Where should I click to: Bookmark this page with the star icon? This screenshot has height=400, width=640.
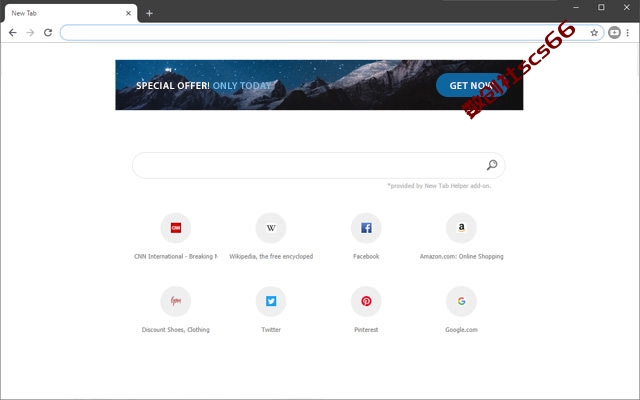click(594, 33)
